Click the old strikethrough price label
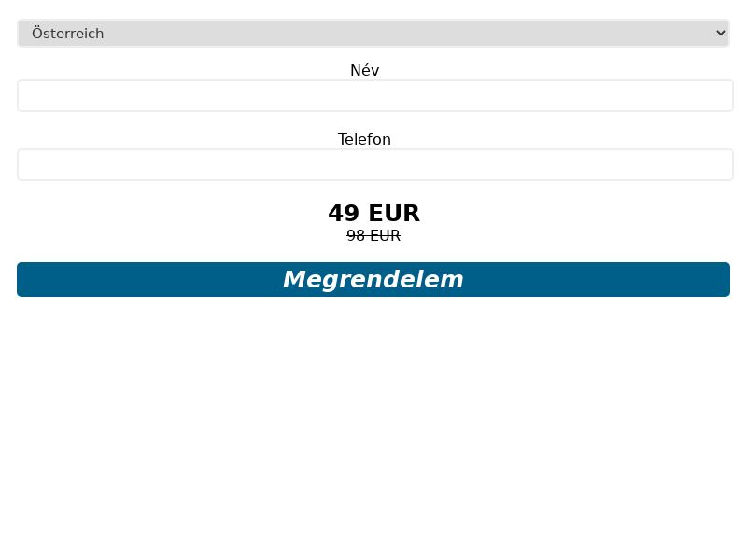 (x=373, y=235)
